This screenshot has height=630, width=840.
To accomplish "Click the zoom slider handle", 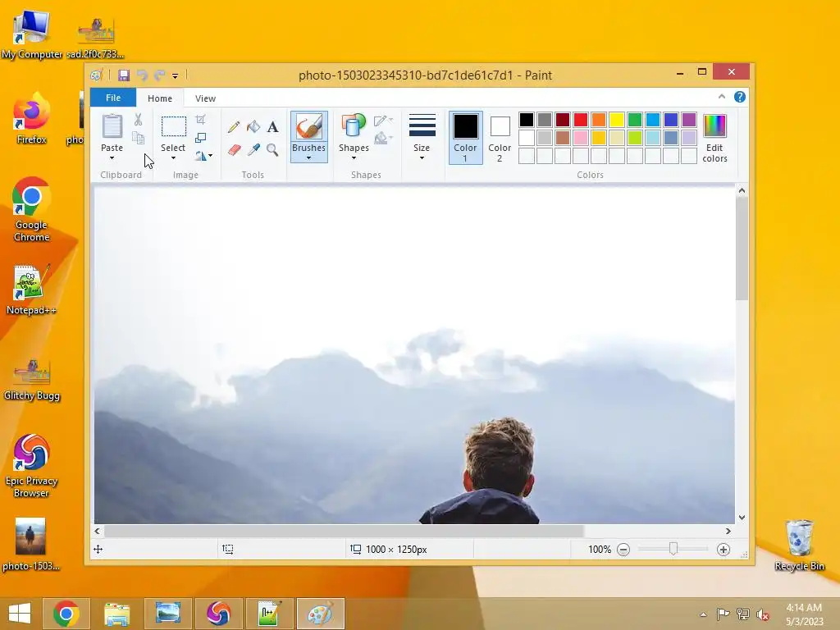I will (673, 549).
